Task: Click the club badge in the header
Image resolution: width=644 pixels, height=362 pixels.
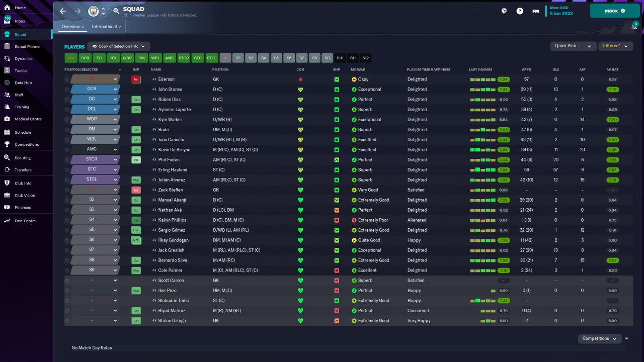Action: tap(94, 11)
